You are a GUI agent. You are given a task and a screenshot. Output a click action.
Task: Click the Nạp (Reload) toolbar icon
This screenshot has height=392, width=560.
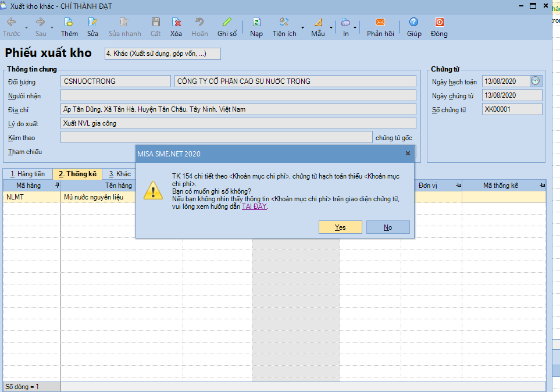tap(256, 23)
